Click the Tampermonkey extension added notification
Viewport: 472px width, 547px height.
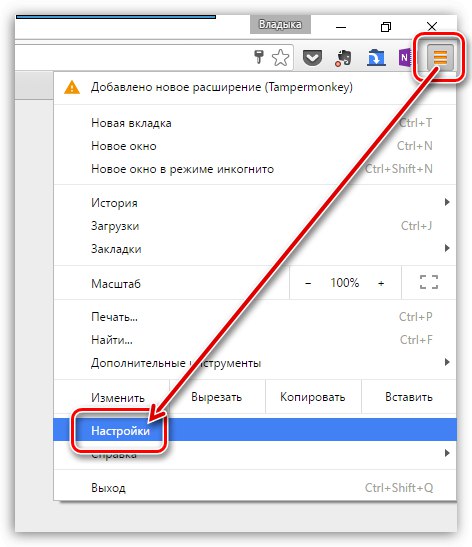[x=255, y=87]
